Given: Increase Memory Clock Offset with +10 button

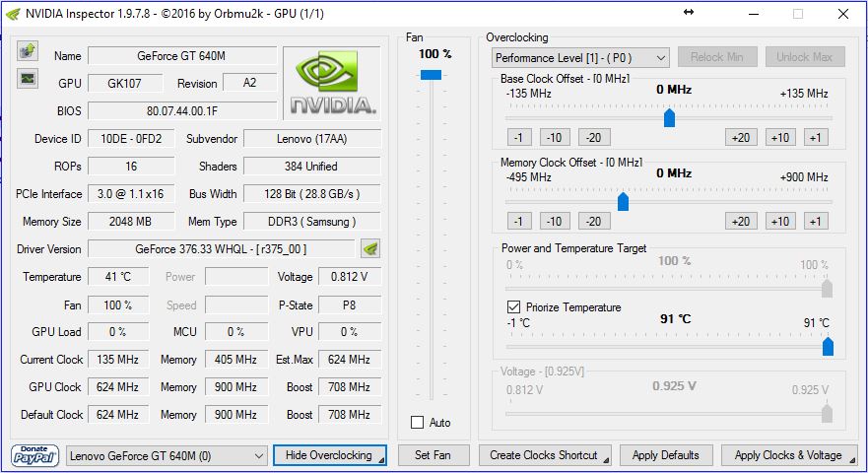Looking at the screenshot, I should coord(780,221).
